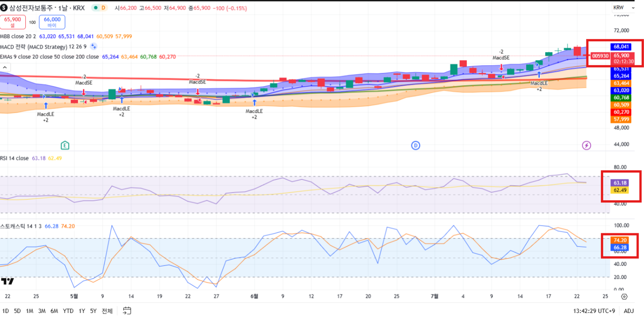644x318 pixels.
Task: Click the D interval badge beside KRX
Action: (103, 8)
